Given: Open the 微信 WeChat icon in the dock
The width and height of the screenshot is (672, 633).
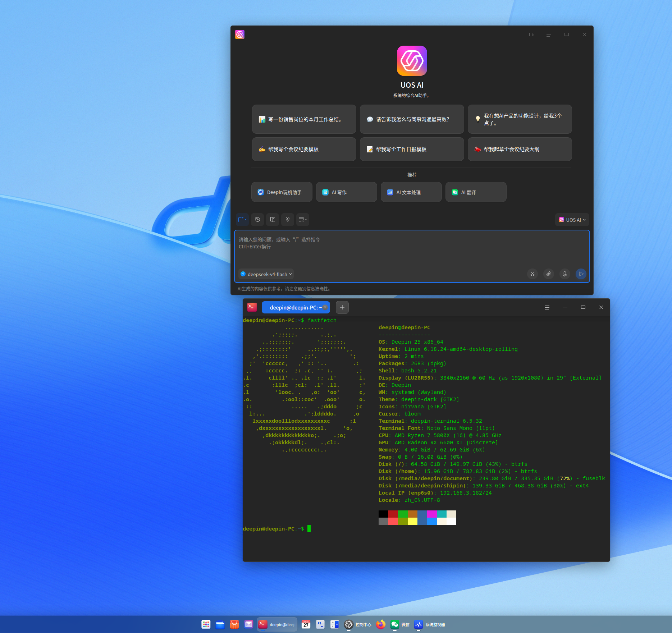Looking at the screenshot, I should click(395, 625).
